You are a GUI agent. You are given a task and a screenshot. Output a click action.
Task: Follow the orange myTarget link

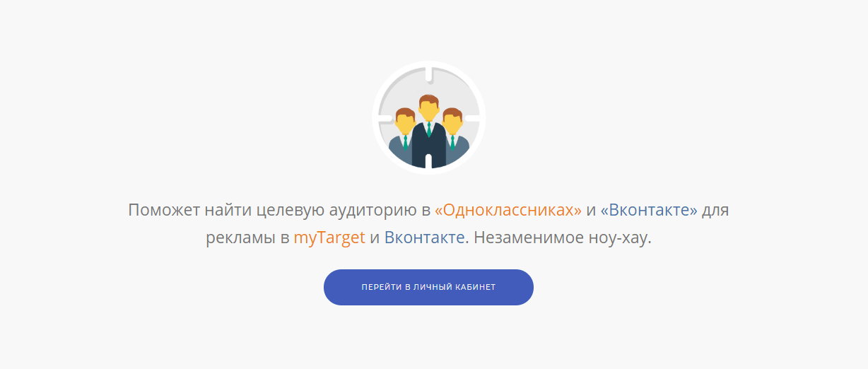coord(329,238)
